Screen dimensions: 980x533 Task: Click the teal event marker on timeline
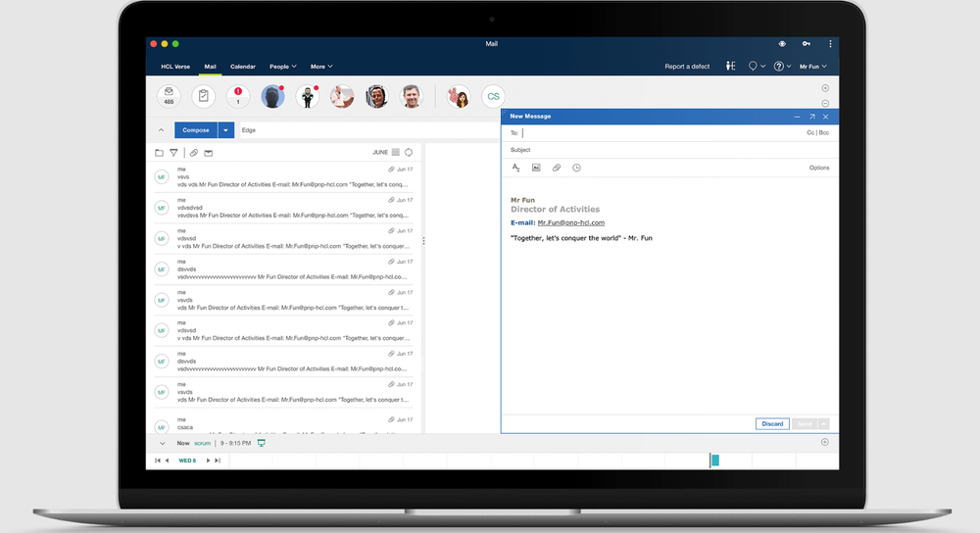point(715,460)
